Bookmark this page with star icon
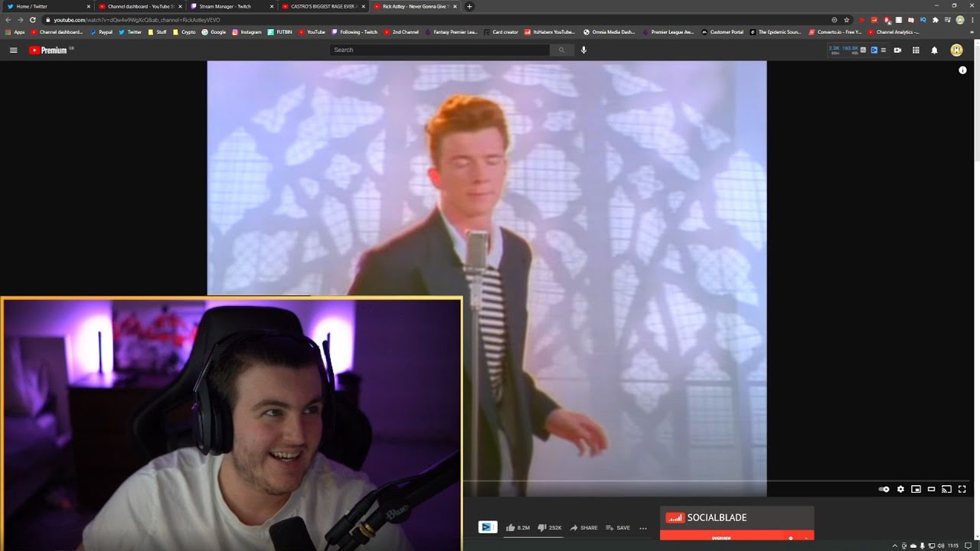 pyautogui.click(x=846, y=20)
